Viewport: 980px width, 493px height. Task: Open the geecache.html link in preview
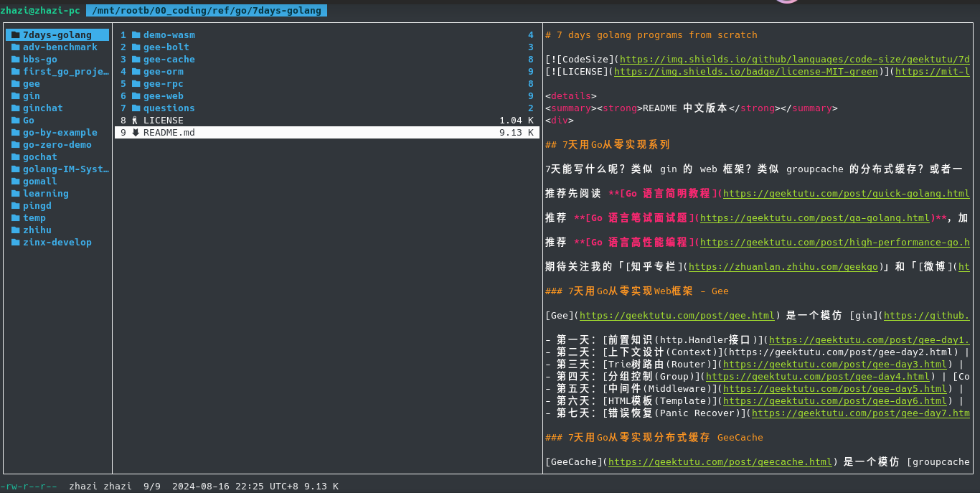coord(720,462)
